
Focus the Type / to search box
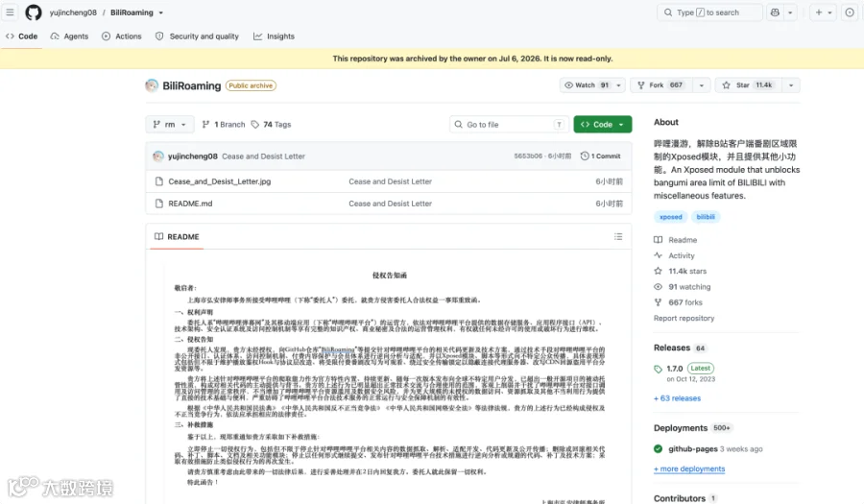(709, 12)
